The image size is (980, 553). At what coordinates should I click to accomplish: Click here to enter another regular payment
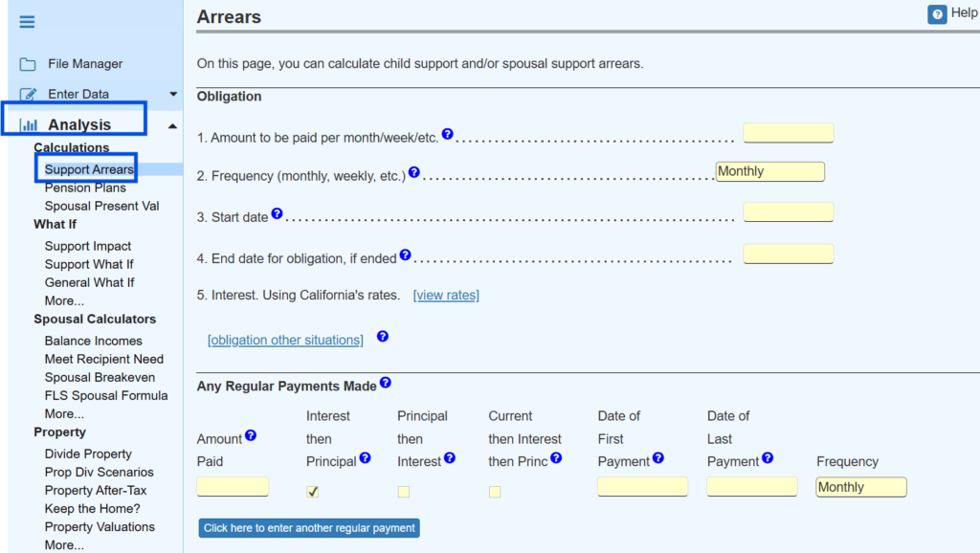tap(309, 528)
